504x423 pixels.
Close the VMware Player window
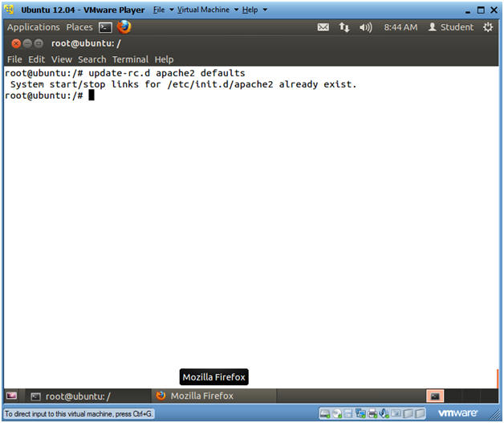[494, 10]
